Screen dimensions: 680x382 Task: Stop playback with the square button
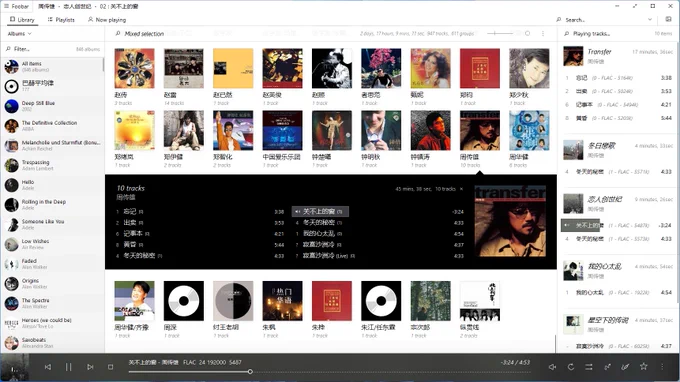111,367
